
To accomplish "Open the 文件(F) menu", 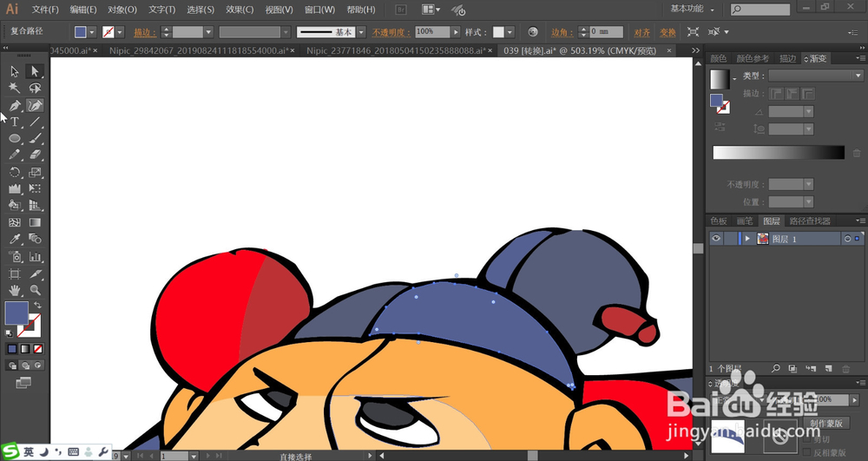I will tap(45, 10).
